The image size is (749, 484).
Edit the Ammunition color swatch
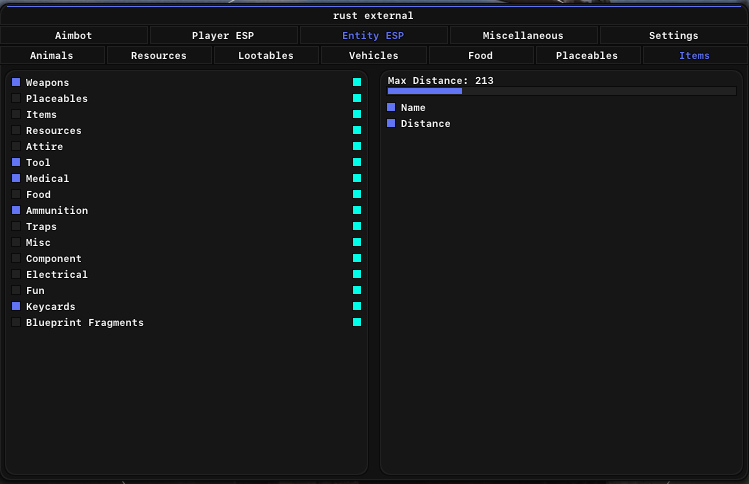357,210
